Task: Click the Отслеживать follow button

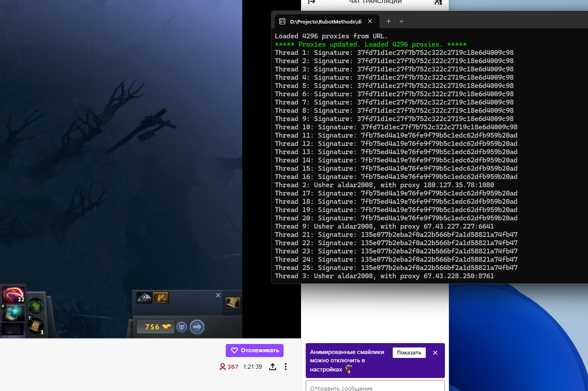Action: click(x=254, y=351)
